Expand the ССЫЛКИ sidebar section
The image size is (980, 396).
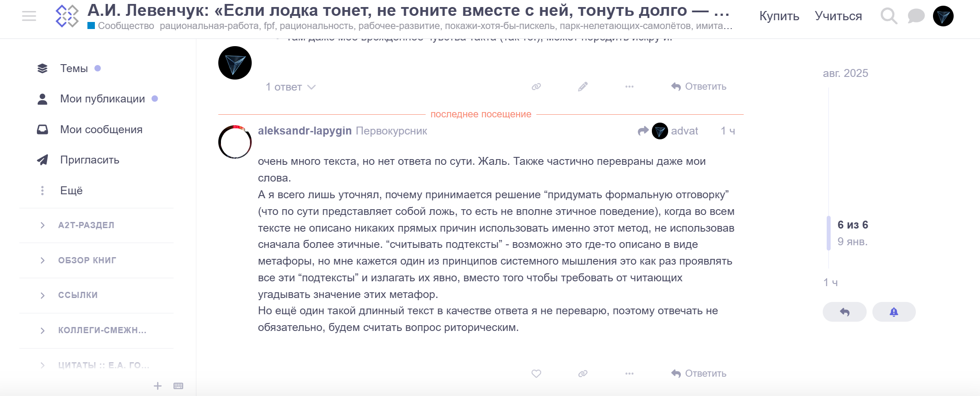coord(43,295)
